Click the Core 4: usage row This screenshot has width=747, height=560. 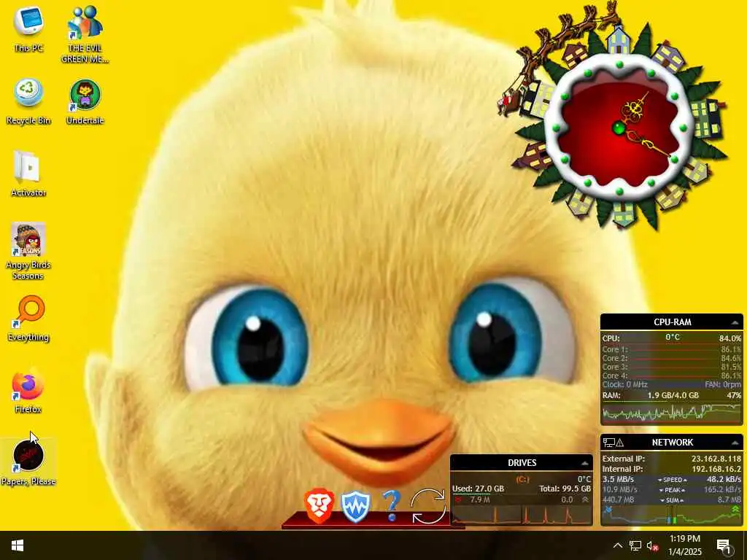(x=671, y=376)
